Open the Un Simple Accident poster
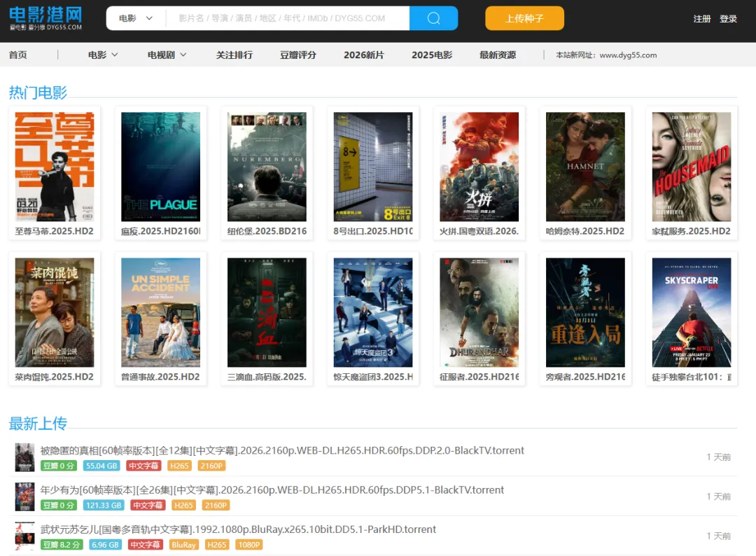 160,312
